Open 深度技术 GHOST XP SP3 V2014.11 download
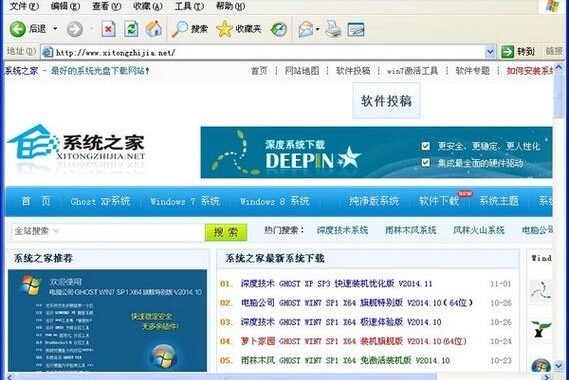Image resolution: width=569 pixels, height=380 pixels. tap(336, 283)
